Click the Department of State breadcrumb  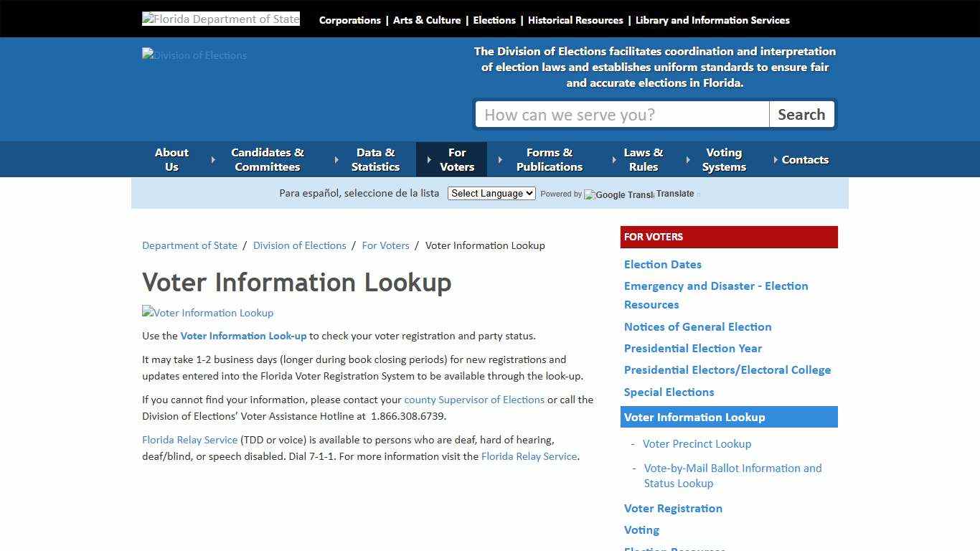coord(189,245)
